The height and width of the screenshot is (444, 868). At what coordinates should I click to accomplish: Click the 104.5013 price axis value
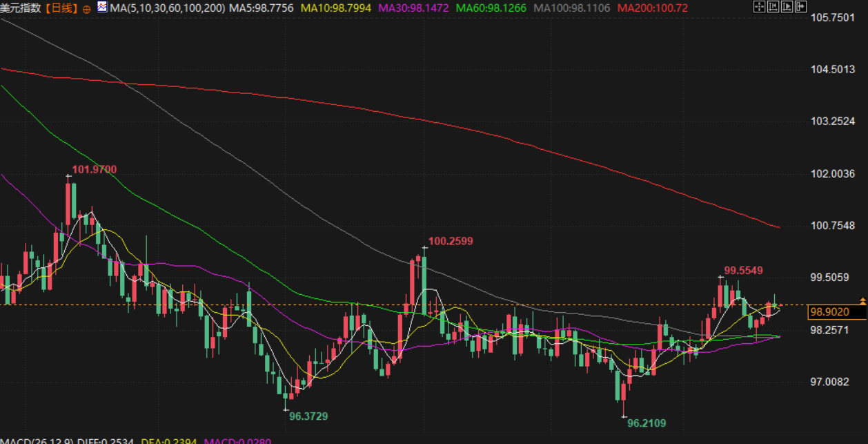[x=833, y=69]
